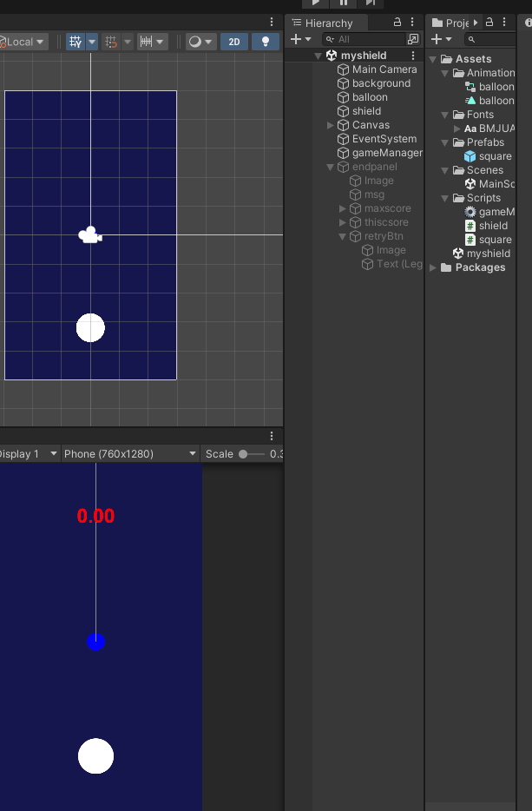The width and height of the screenshot is (532, 811).
Task: Expand the Packages folder
Action: [433, 268]
